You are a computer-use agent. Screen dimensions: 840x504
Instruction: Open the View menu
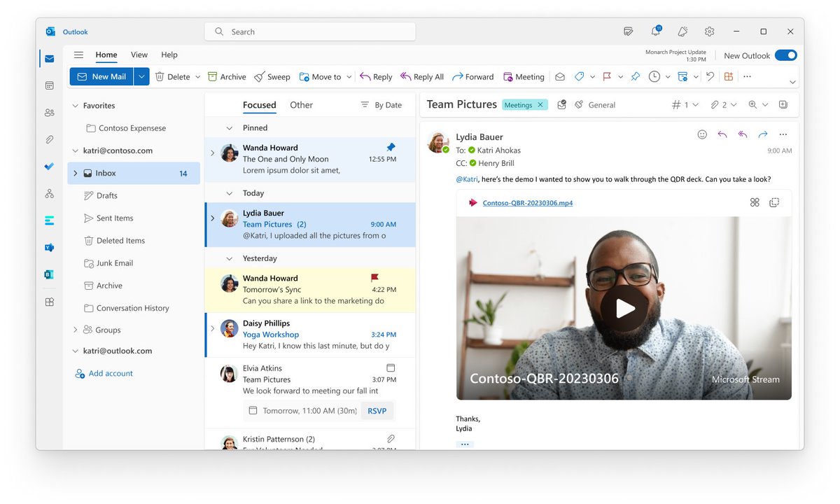[x=139, y=55]
